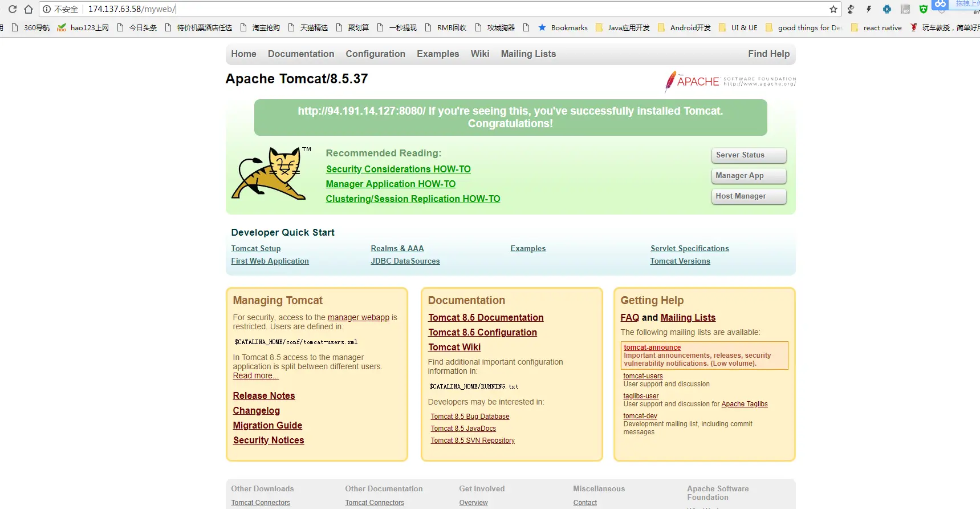
Task: Click the Read more... link
Action: click(256, 375)
